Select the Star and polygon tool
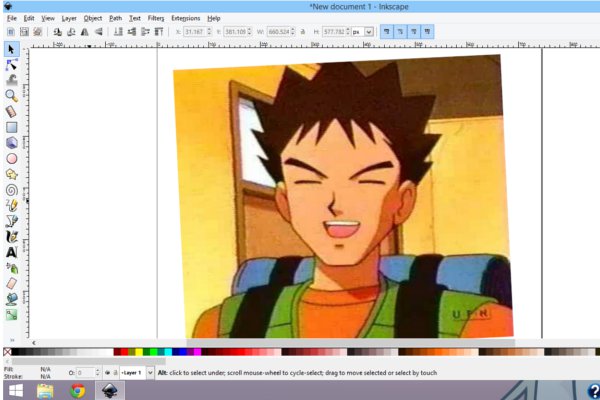The image size is (600, 400). point(11,174)
